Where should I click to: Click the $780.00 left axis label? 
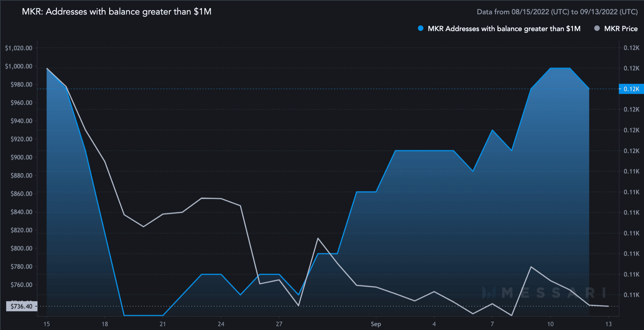(21, 267)
